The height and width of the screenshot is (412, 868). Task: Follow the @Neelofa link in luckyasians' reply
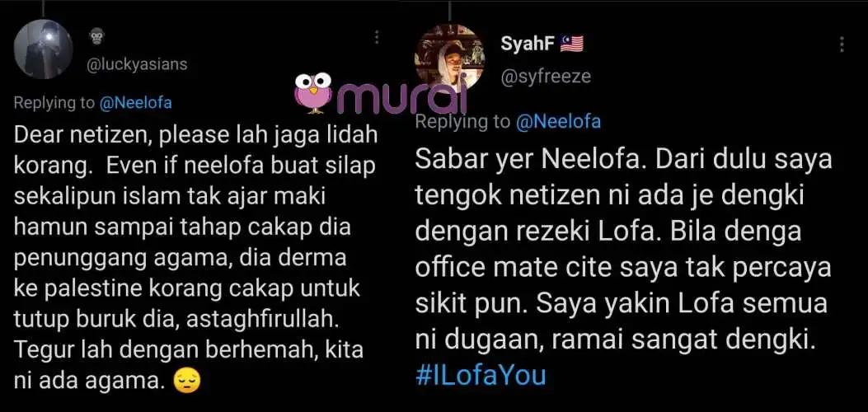[136, 103]
